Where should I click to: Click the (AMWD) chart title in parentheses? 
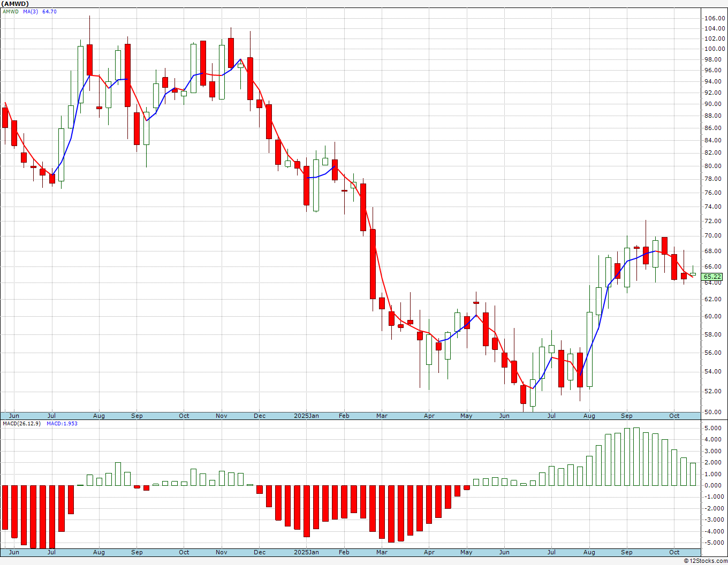click(15, 4)
